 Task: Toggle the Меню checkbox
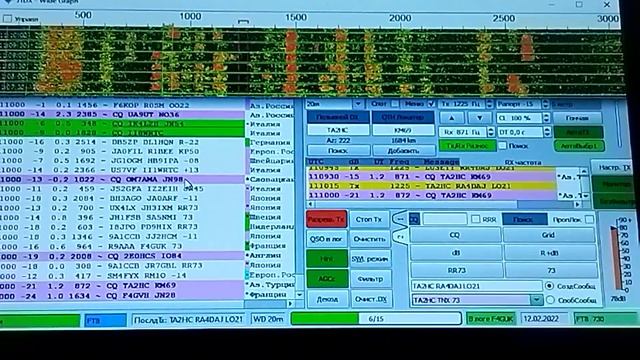coord(431,104)
